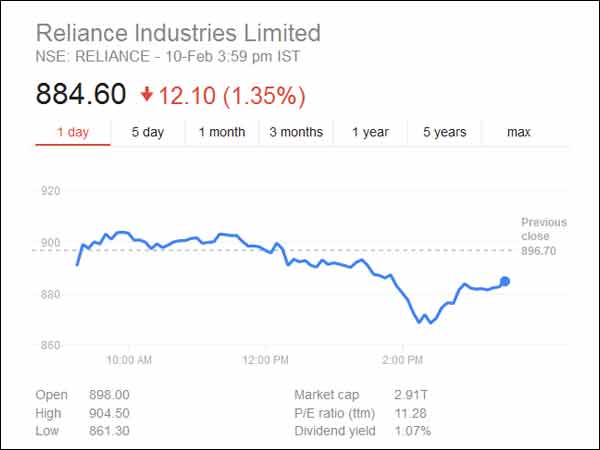Click the Previous close 896.70 label
The width and height of the screenshot is (600, 450).
543,236
